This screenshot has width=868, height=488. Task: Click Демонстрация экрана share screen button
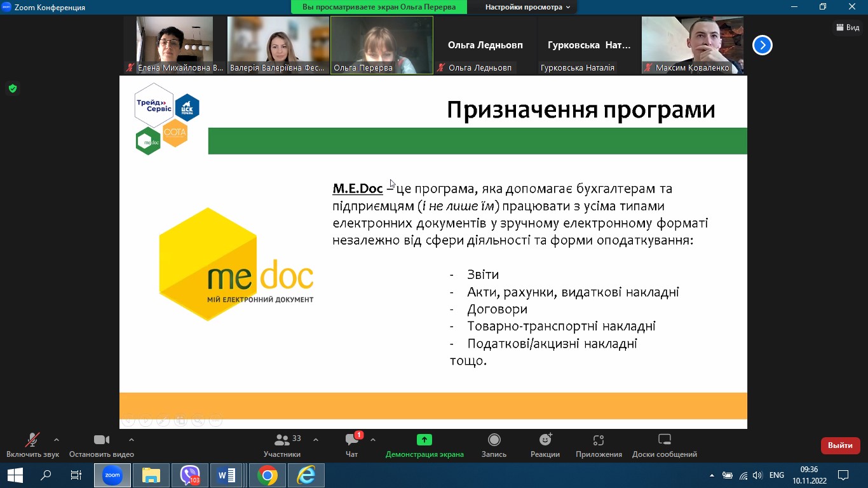(x=424, y=445)
